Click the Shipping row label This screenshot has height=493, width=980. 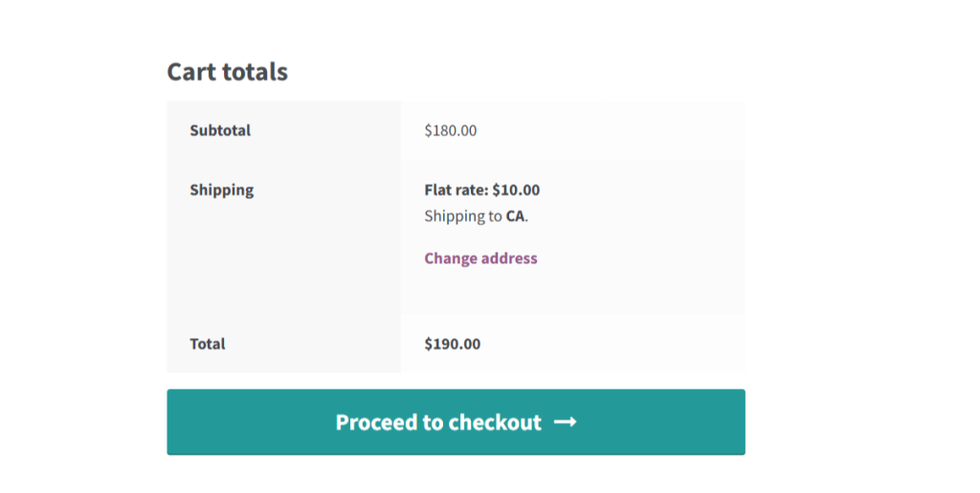pos(222,190)
